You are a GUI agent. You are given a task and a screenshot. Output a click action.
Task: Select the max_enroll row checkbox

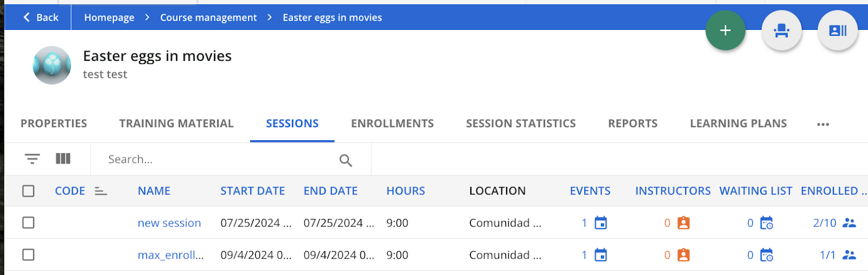(28, 255)
